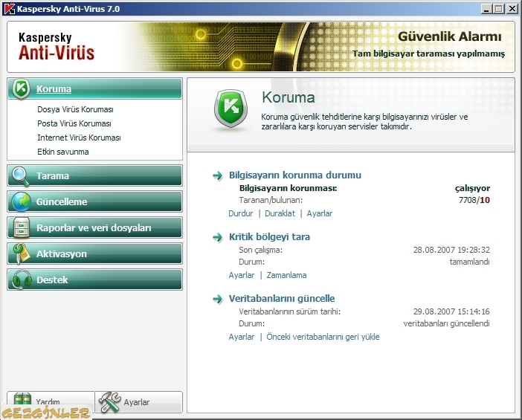Click the Raporlar cabinet drawer icon

tap(22, 227)
